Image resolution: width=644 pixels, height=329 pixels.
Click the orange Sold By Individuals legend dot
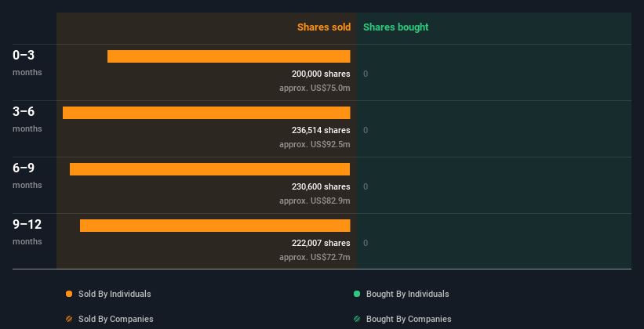(69, 294)
